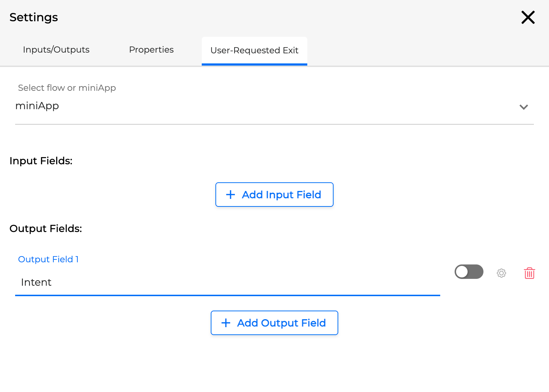Screen dimensions: 549x392
Task: Enable the toggle switch for Intent output
Action: (469, 272)
